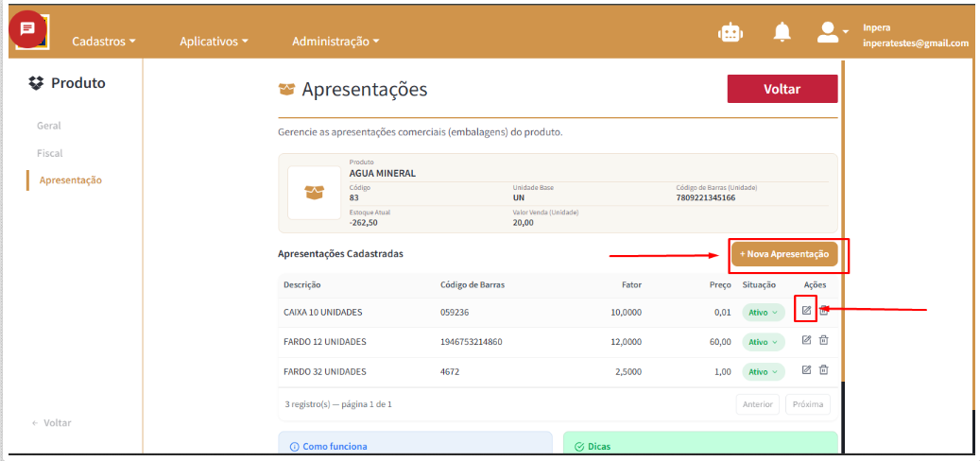Viewport: 980px width, 461px height.
Task: Click the Fator column header
Action: point(631,285)
